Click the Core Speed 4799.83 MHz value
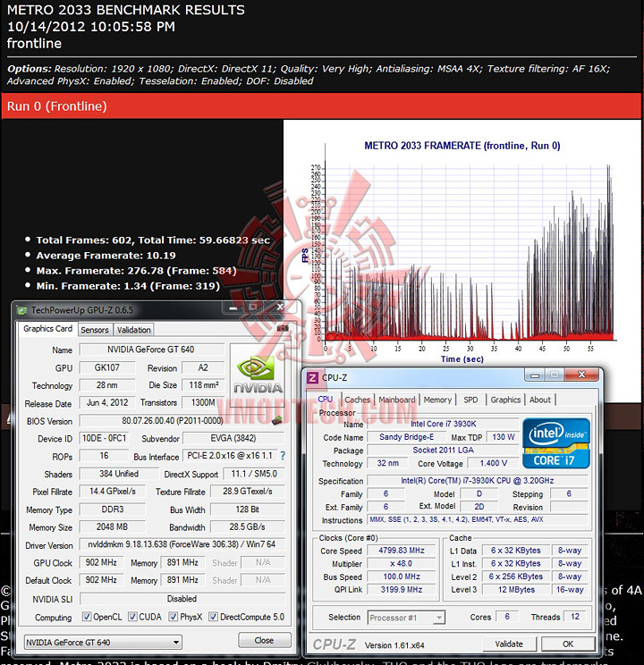The image size is (644, 665). point(402,551)
